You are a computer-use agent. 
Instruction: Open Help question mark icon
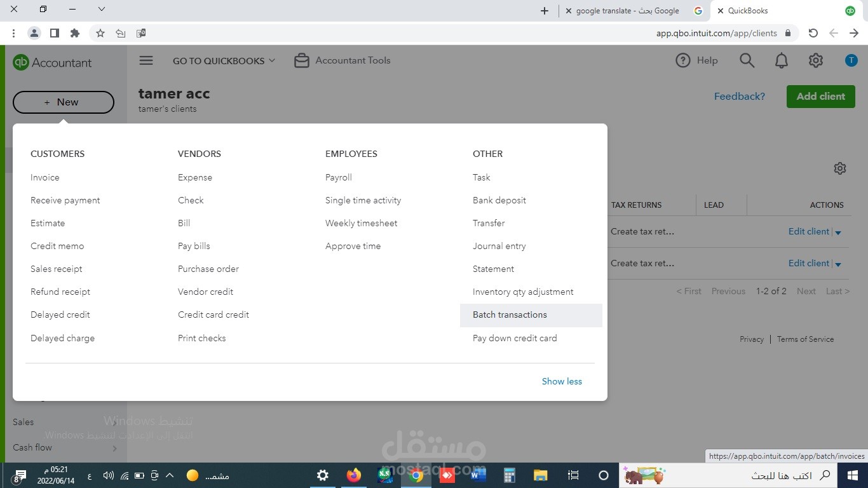coord(683,60)
